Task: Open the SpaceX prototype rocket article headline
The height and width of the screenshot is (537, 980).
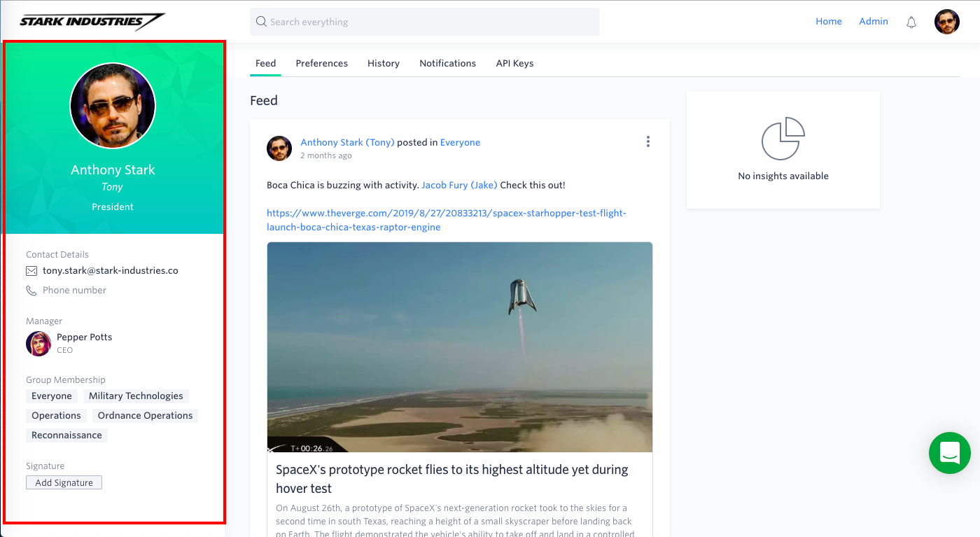Action: click(x=451, y=479)
